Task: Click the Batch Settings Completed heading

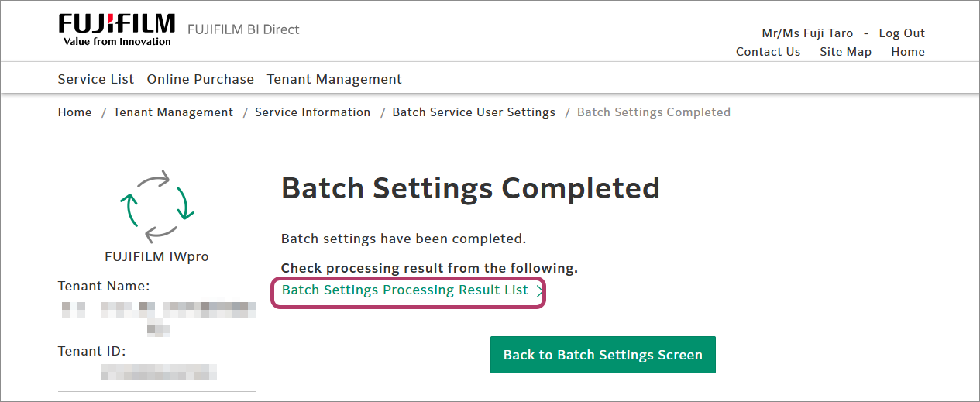Action: click(470, 188)
